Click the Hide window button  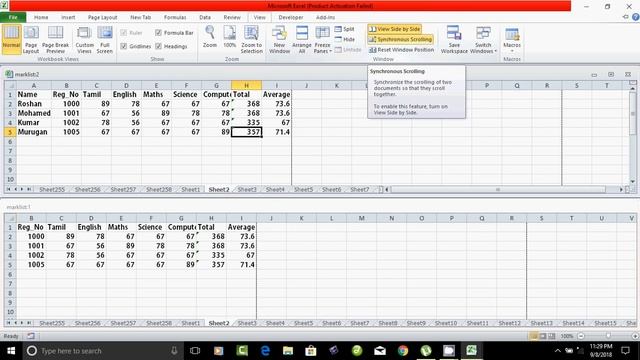tap(345, 39)
